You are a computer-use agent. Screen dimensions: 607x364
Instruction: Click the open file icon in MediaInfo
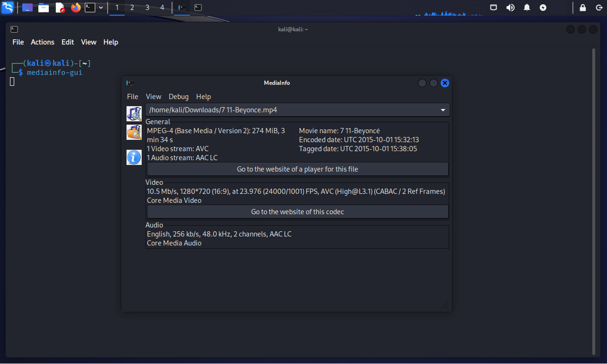point(134,114)
